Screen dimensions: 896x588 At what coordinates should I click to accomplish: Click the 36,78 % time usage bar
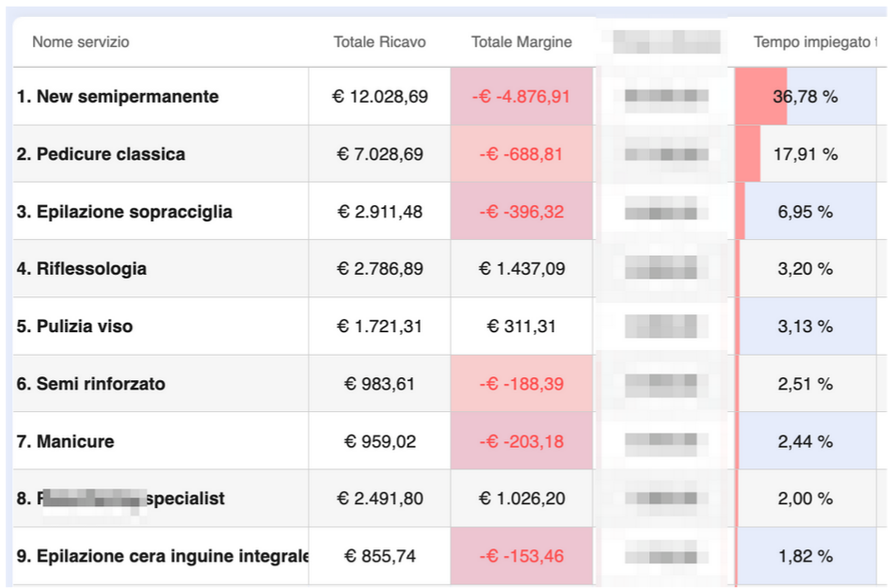coord(805,97)
